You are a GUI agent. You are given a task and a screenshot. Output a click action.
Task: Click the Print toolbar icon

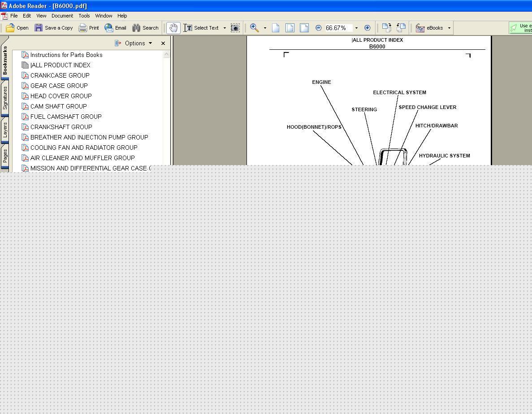pos(83,28)
